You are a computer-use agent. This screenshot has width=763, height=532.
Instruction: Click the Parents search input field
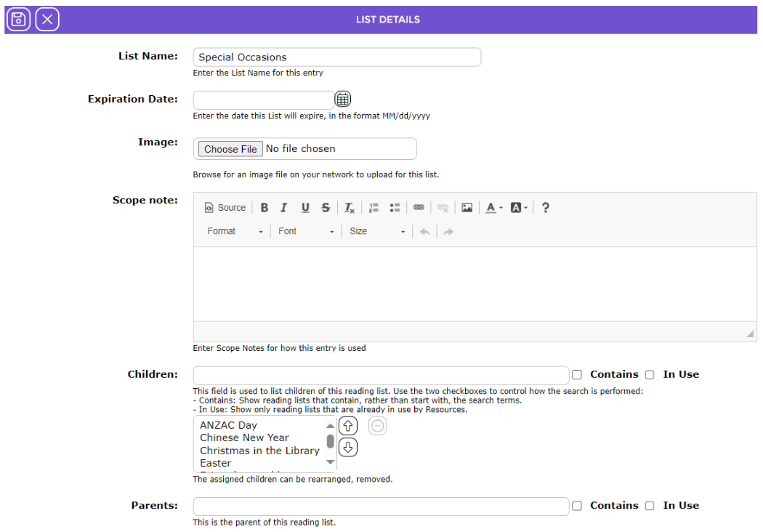click(x=381, y=507)
